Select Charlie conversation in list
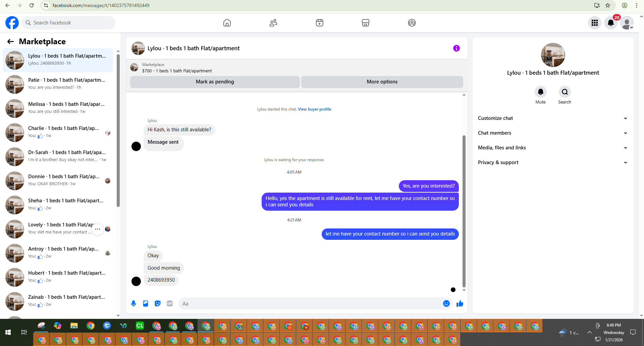The image size is (644, 346). click(58, 133)
